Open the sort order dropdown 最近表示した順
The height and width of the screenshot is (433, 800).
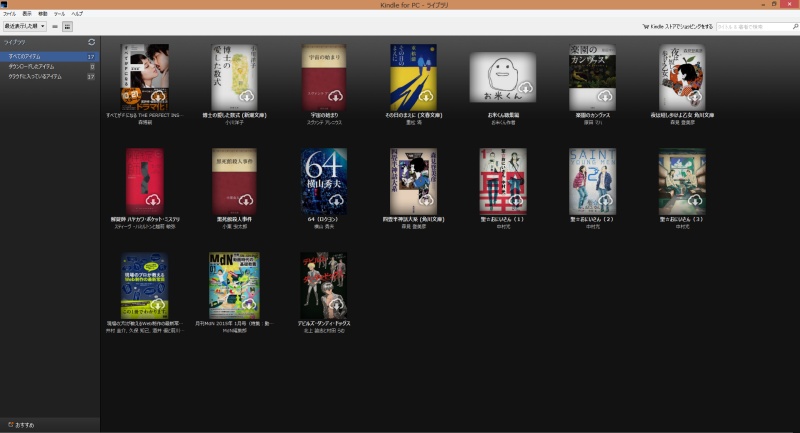23,26
